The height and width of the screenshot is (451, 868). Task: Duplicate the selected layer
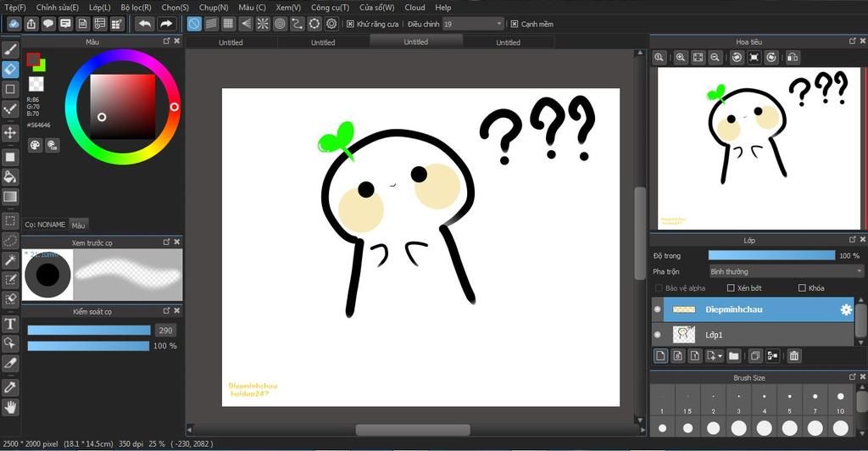click(x=755, y=356)
